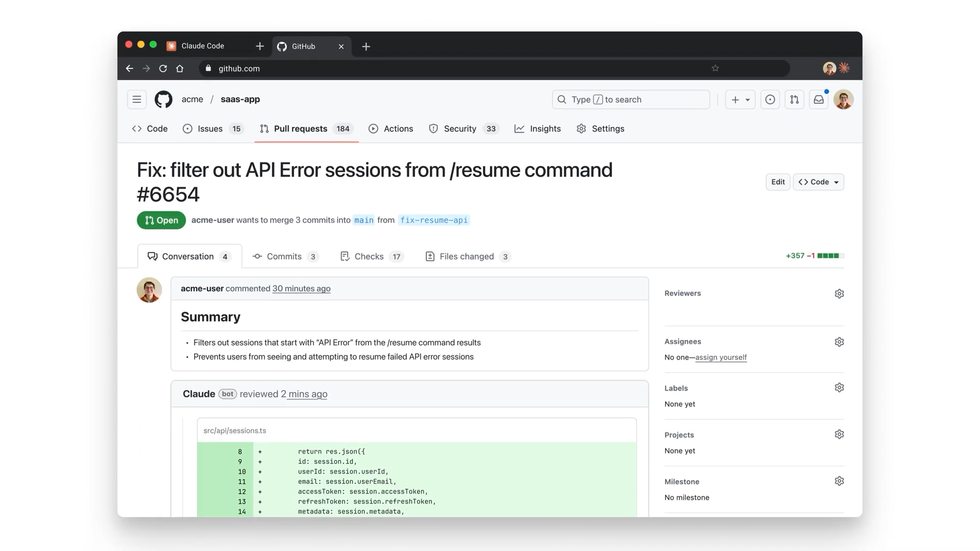Click the GitHub octocat logo
This screenshot has width=980, height=551.
point(163,99)
